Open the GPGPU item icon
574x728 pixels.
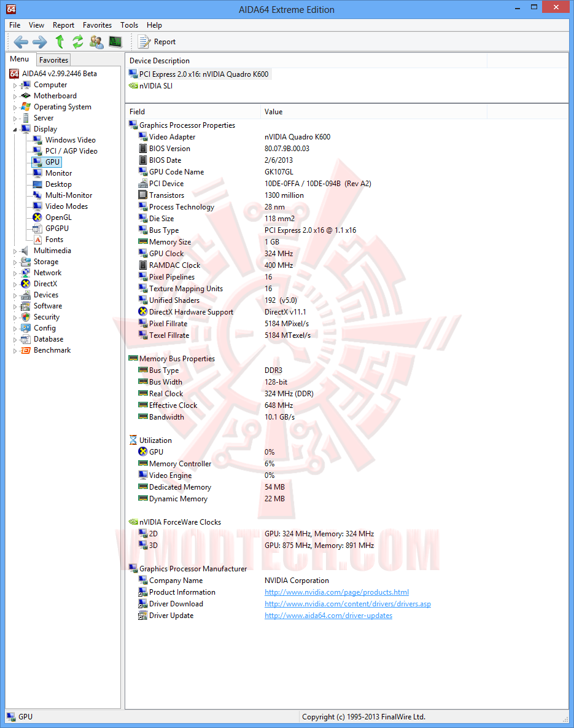(37, 229)
